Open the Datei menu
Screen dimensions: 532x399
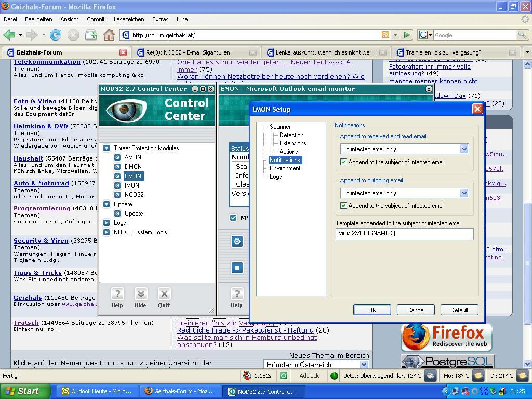[10, 19]
